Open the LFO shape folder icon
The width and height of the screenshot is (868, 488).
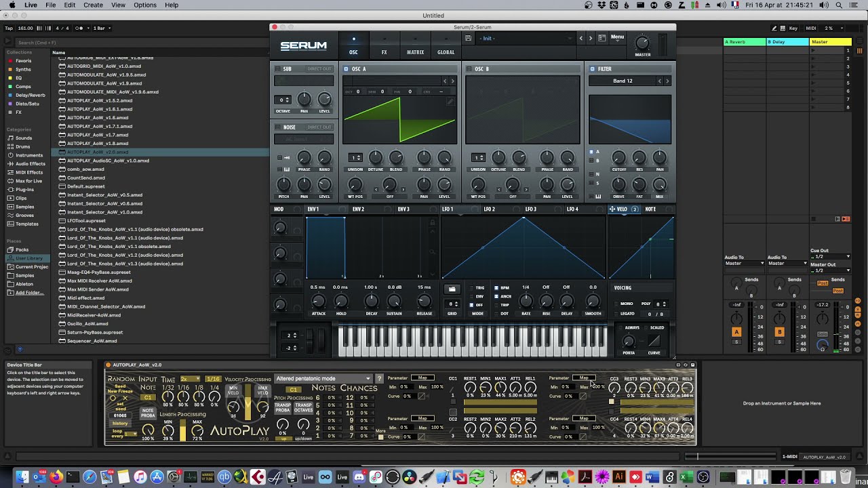pos(452,289)
